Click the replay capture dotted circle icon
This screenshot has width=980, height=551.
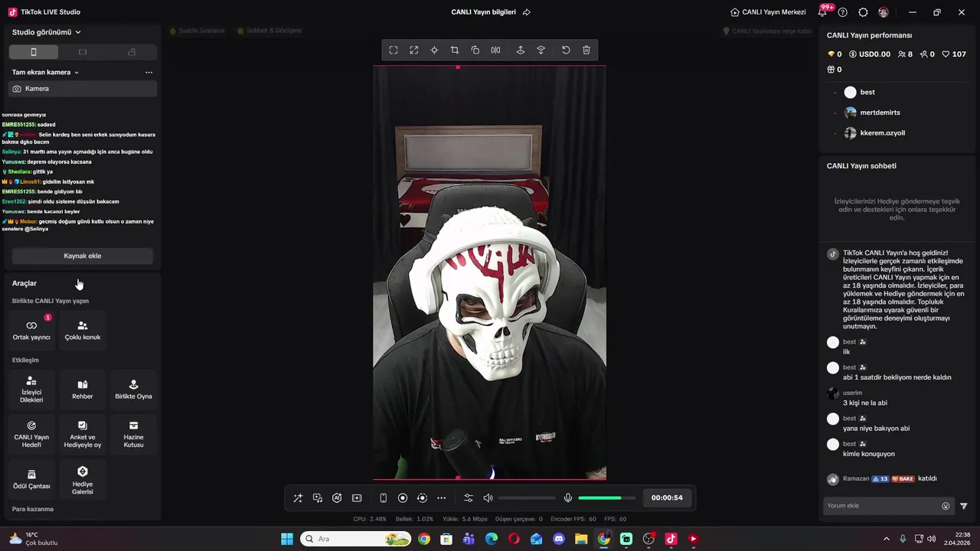pos(422,498)
